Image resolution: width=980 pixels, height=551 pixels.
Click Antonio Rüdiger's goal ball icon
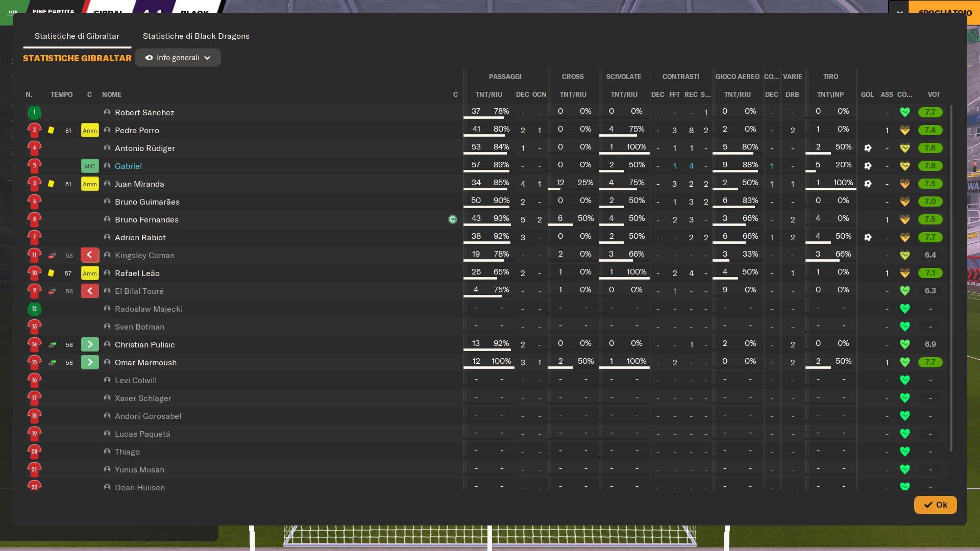pyautogui.click(x=868, y=148)
